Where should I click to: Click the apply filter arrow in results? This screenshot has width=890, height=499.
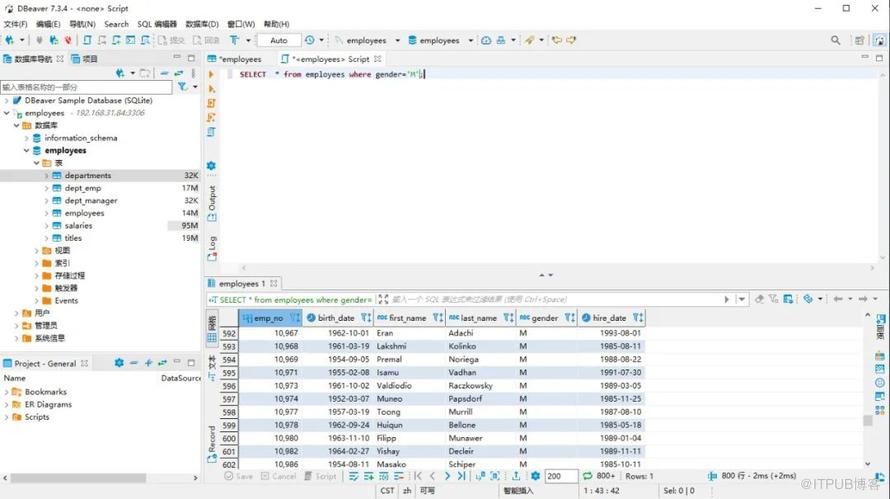click(727, 299)
